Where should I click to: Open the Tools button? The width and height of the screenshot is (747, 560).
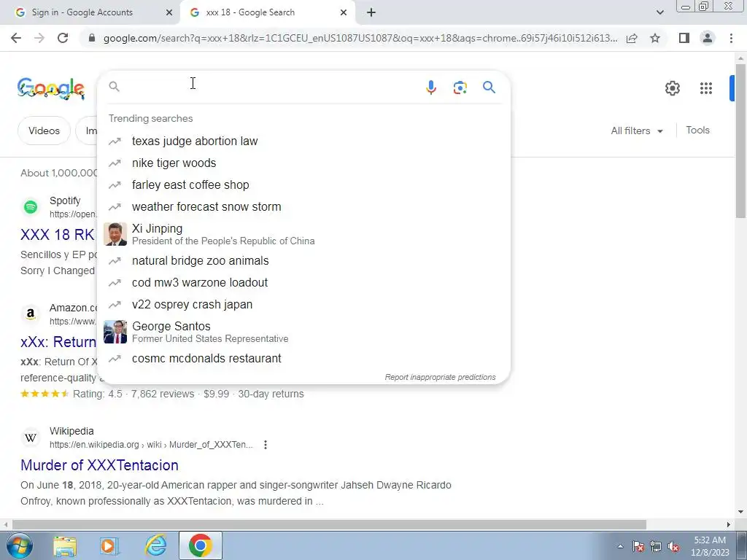[x=697, y=130]
